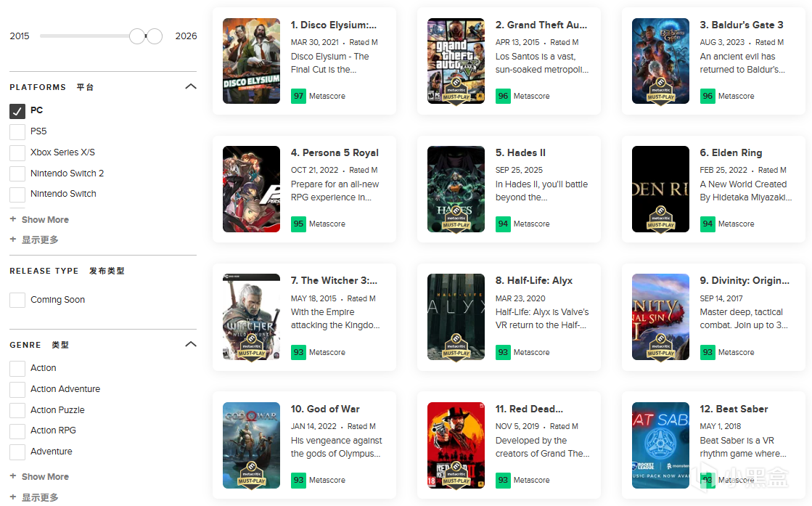Open the Divinity: Original Sin title link
Screen dimensions: 812x506
745,280
